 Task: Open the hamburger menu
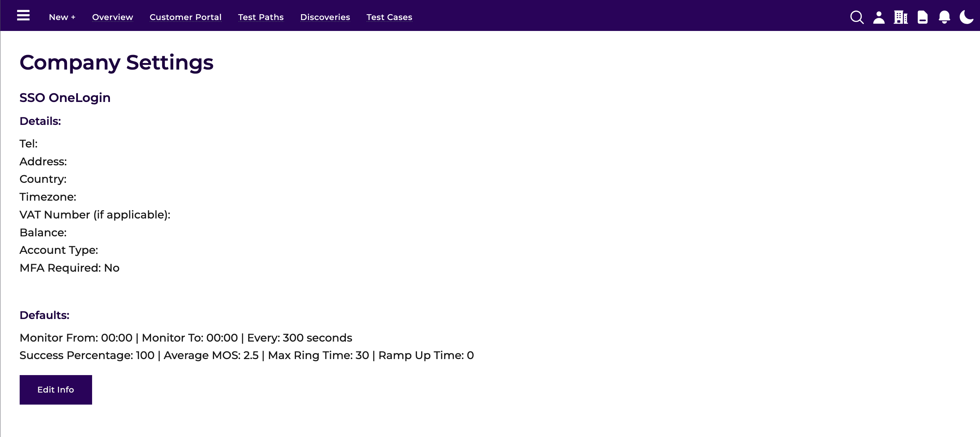(x=23, y=16)
